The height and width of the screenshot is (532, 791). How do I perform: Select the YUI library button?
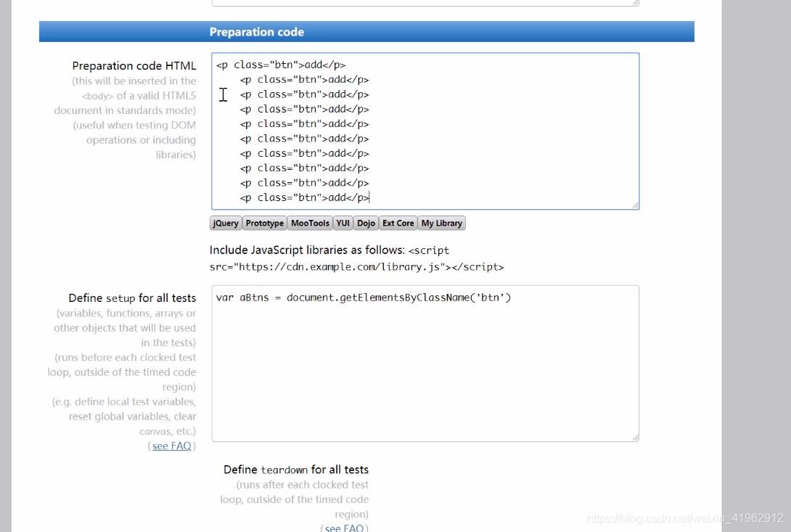click(x=343, y=223)
